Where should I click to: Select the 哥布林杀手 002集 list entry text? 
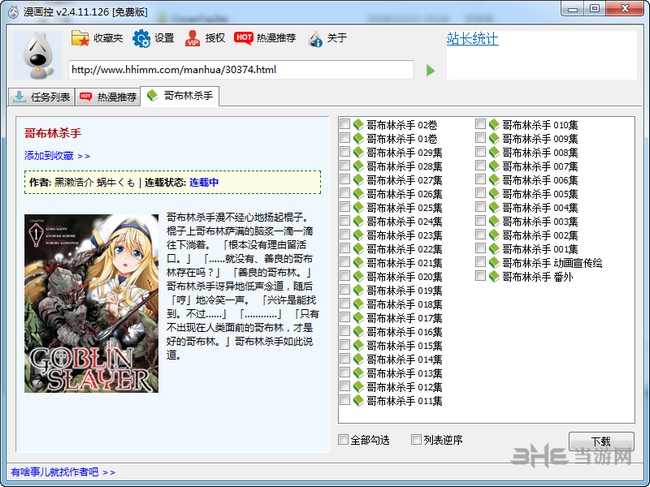540,235
